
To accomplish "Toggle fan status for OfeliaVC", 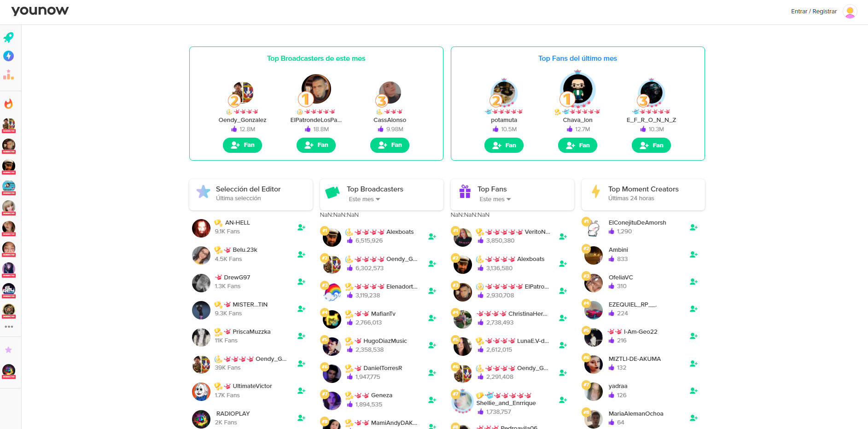I will tap(693, 281).
